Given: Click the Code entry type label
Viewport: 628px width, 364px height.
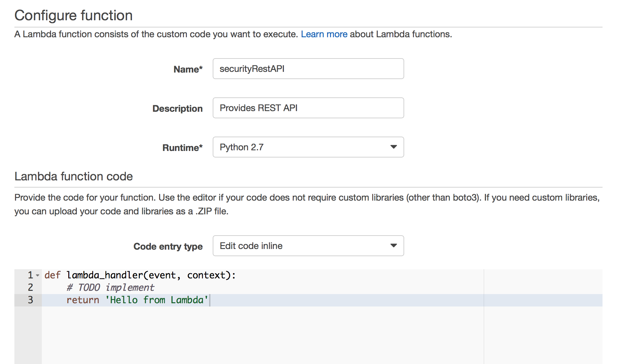Looking at the screenshot, I should point(168,246).
